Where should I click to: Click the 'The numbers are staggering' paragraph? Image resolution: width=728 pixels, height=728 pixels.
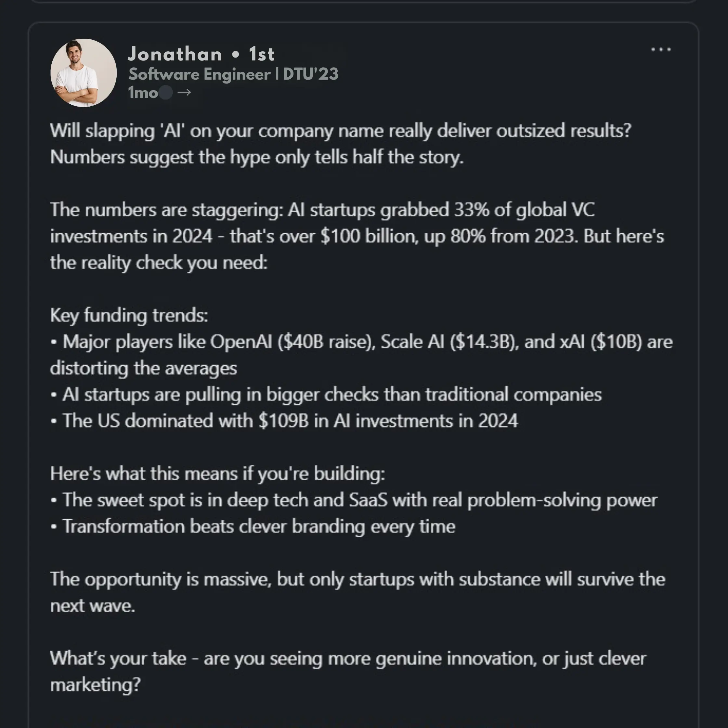[x=357, y=236]
